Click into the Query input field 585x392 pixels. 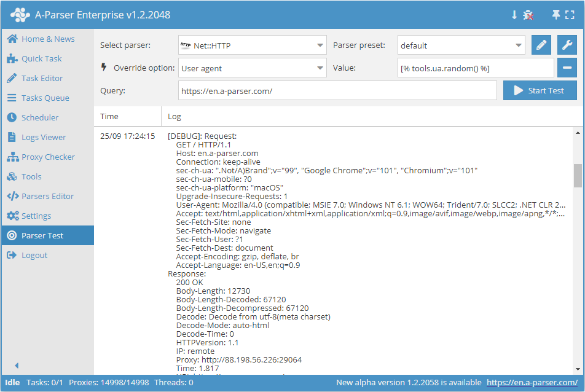(x=337, y=91)
